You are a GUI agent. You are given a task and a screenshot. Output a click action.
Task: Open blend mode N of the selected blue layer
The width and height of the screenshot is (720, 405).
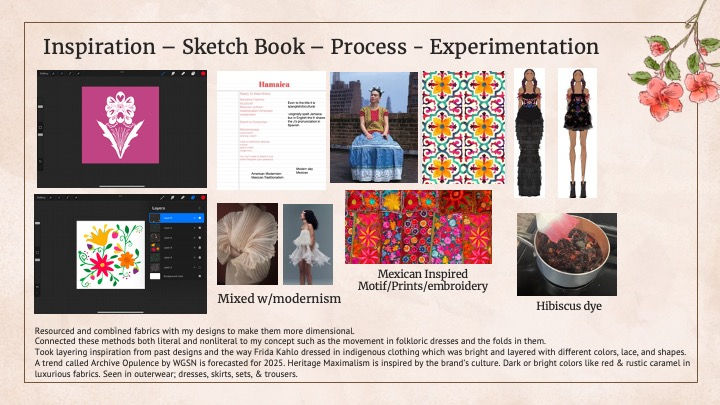point(194,218)
